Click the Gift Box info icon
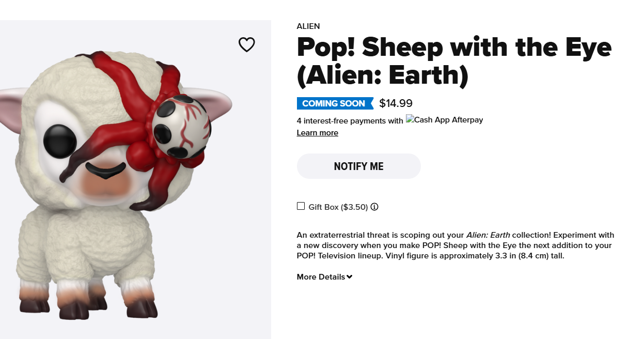The height and width of the screenshot is (339, 644). pos(374,207)
